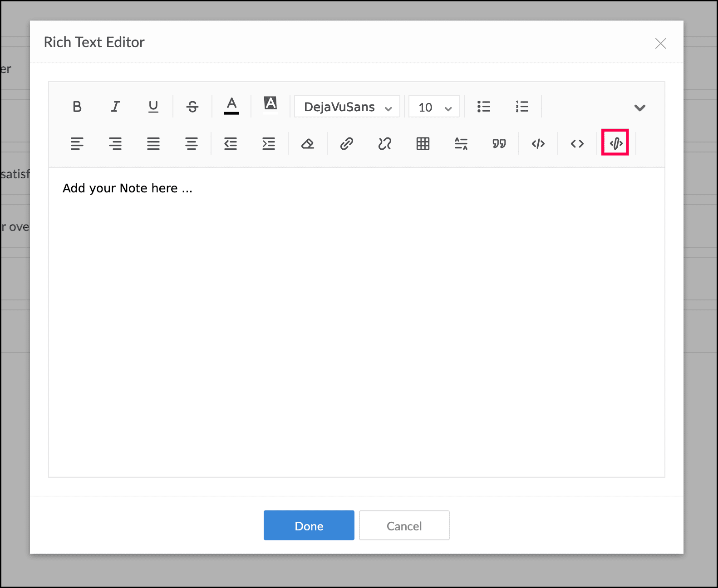Open the text background color picker
718x588 pixels.
(270, 103)
